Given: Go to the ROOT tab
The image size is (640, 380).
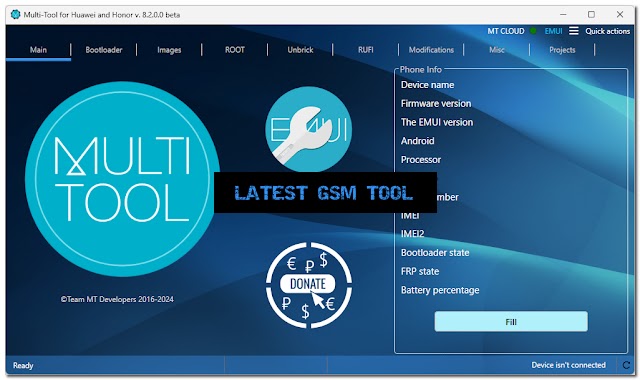Looking at the screenshot, I should click(x=235, y=50).
